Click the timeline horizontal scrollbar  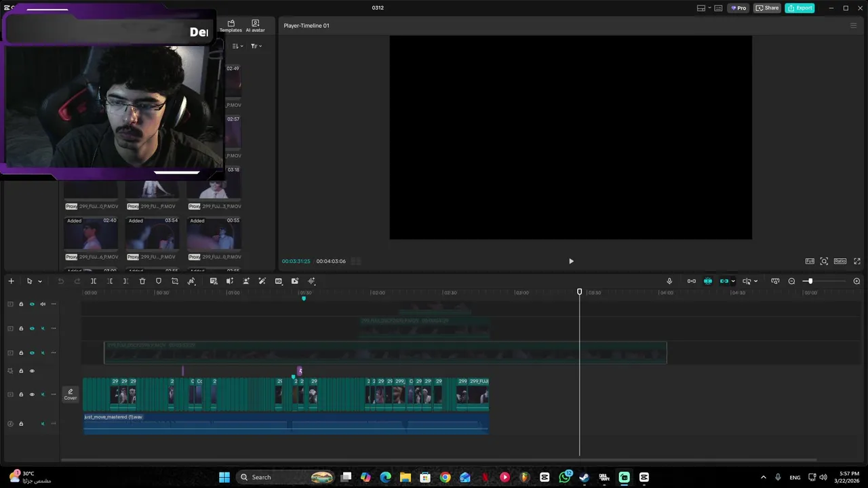click(x=438, y=460)
